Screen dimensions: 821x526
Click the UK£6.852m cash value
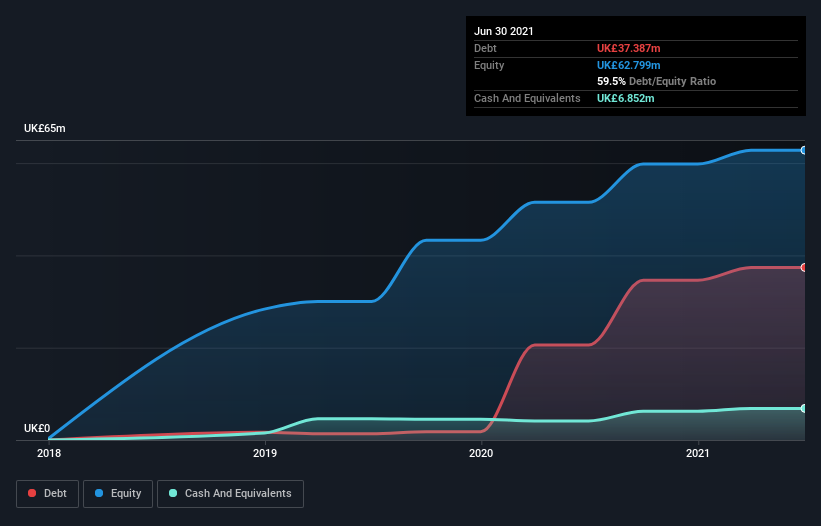(626, 98)
